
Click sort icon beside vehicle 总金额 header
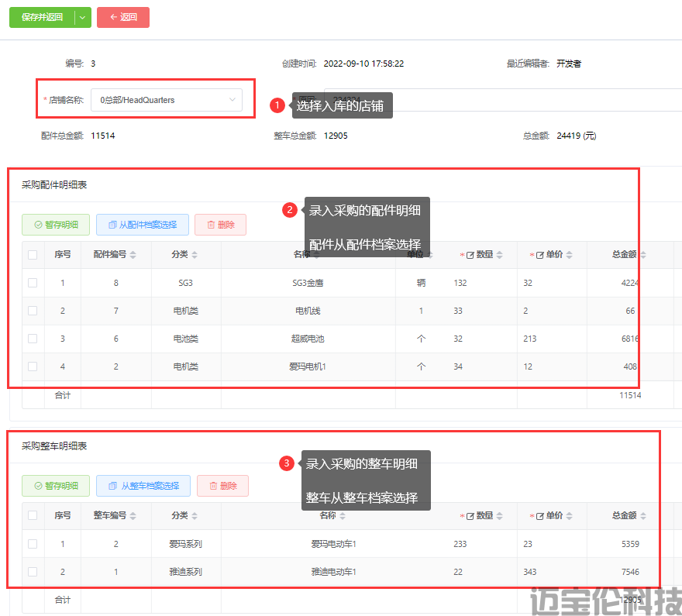643,516
